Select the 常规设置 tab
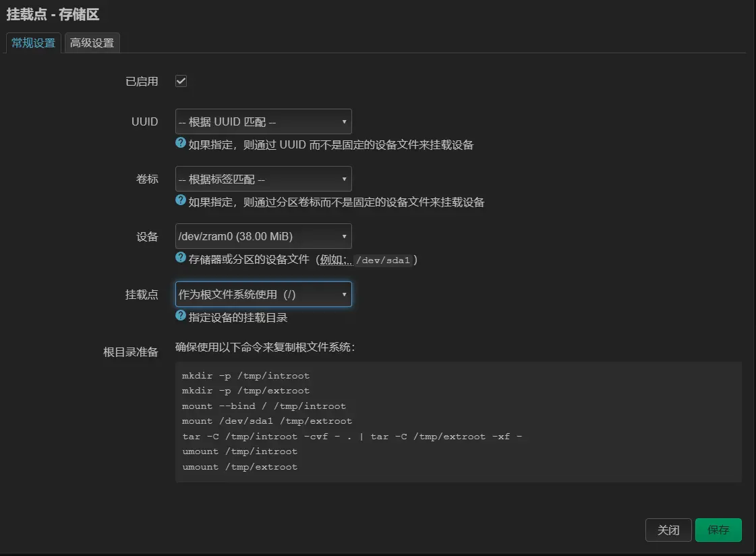756x556 pixels. click(x=34, y=43)
